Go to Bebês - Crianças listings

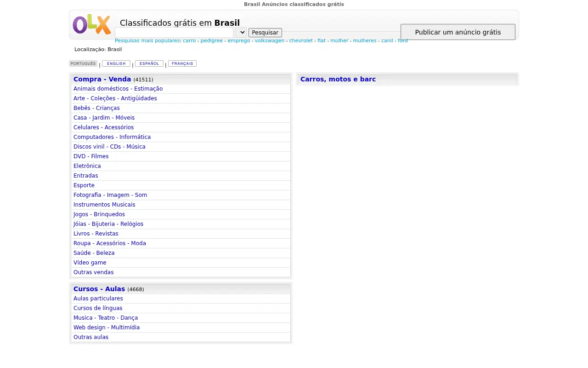click(96, 108)
